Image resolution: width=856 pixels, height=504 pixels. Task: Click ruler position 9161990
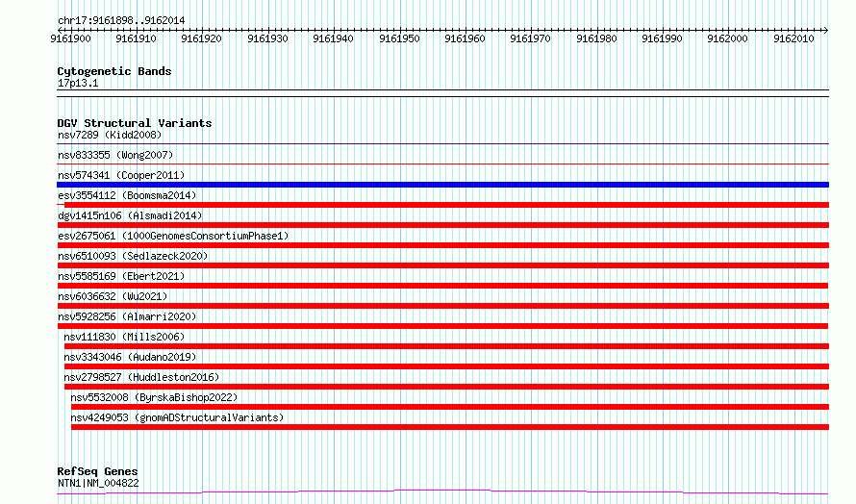tap(663, 38)
